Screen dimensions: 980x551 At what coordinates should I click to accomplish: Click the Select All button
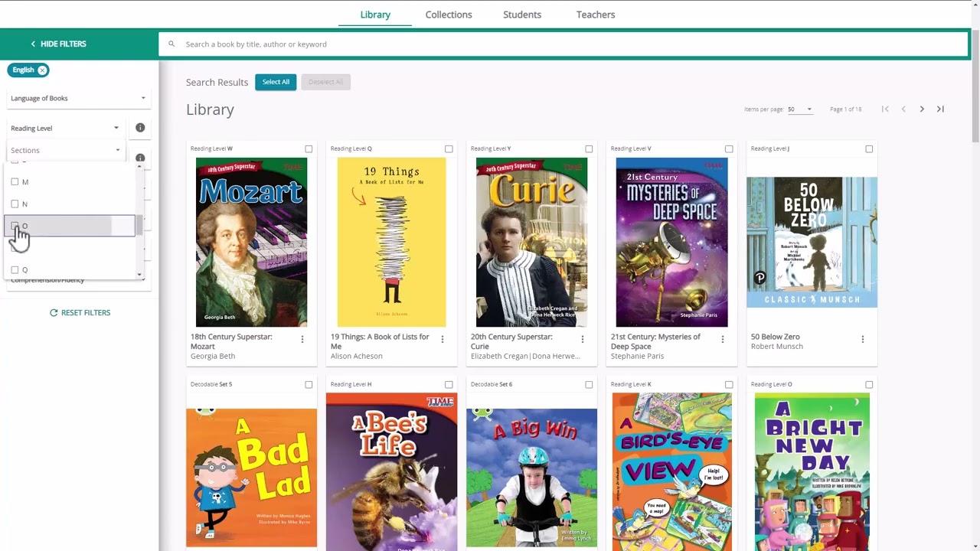[276, 82]
